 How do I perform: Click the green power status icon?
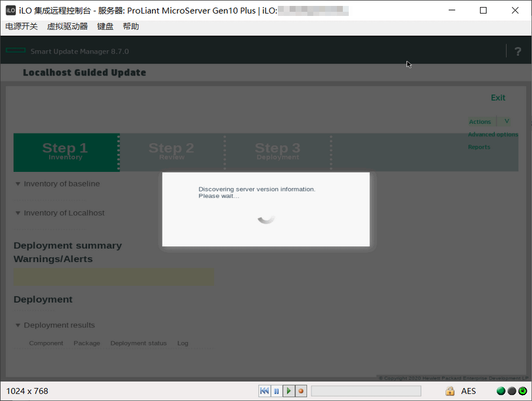tap(523, 391)
